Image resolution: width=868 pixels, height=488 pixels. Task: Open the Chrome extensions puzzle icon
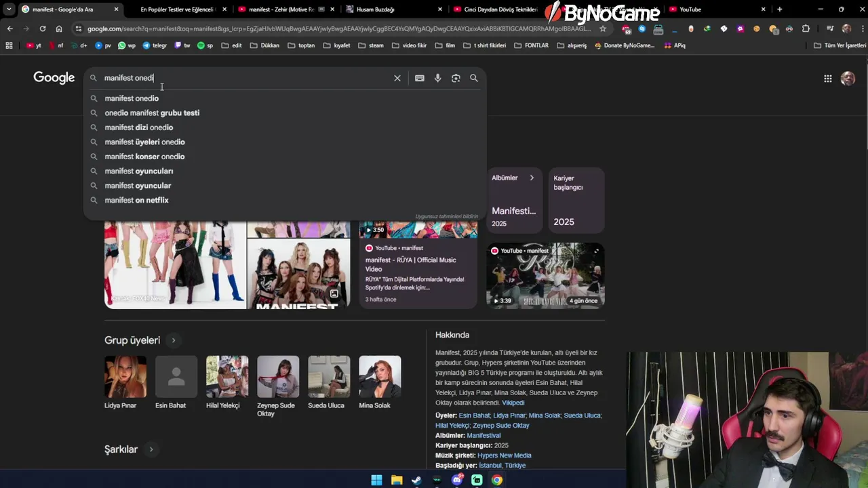806,28
